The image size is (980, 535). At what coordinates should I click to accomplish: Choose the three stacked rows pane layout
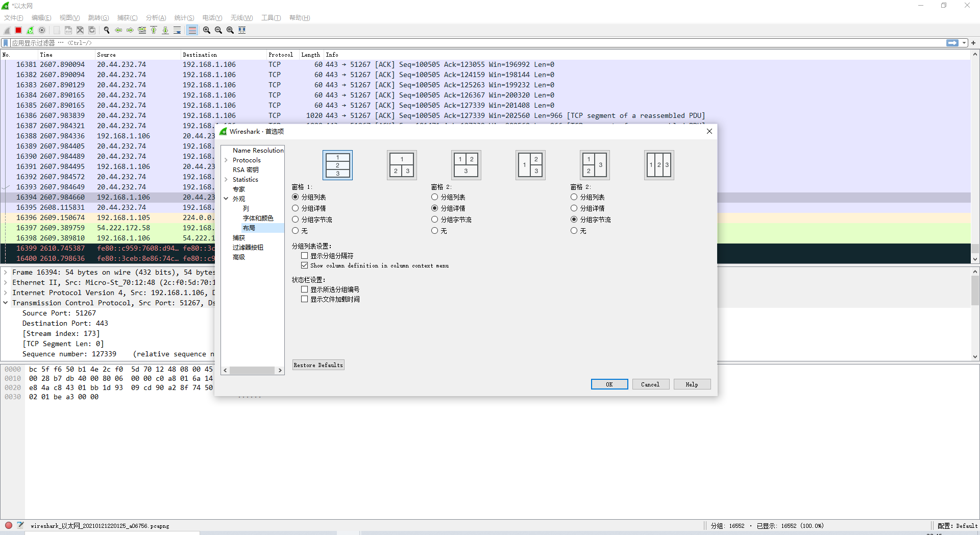[337, 165]
